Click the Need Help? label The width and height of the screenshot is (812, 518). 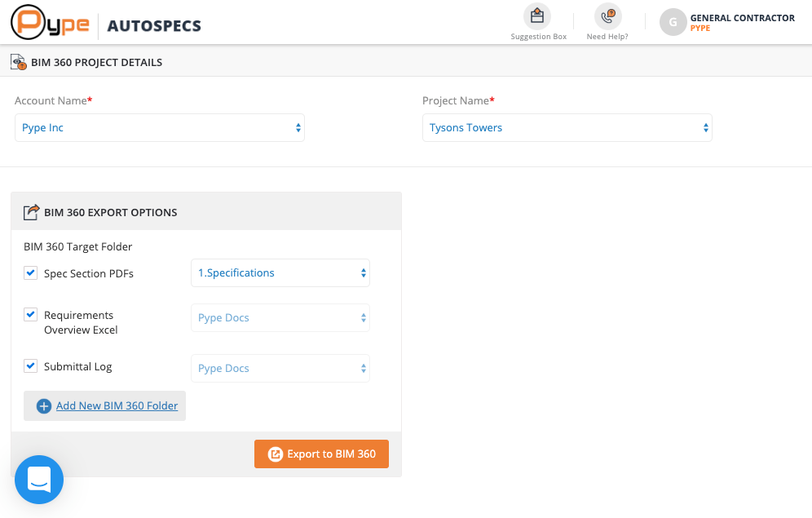click(607, 37)
